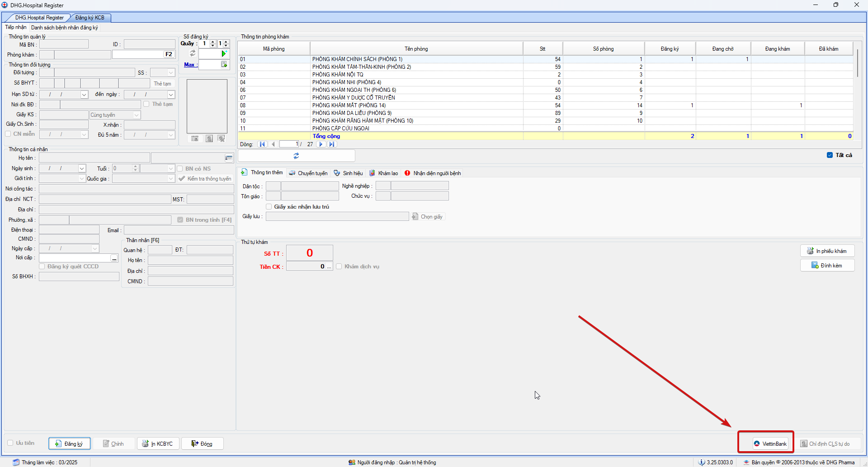The width and height of the screenshot is (868, 467).
Task: Check the Giấy xác nhận lưu trú checkbox
Action: 269,207
